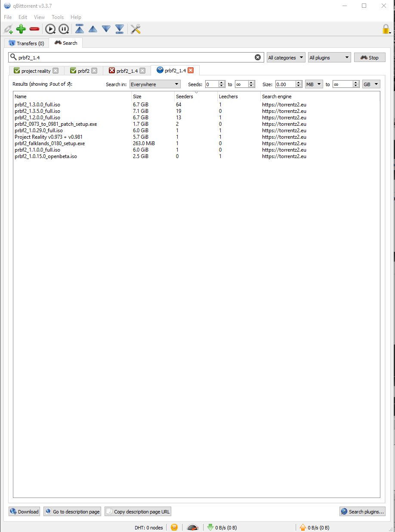Image resolution: width=395 pixels, height=532 pixels.
Task: Click Go to description page button
Action: click(x=72, y=511)
